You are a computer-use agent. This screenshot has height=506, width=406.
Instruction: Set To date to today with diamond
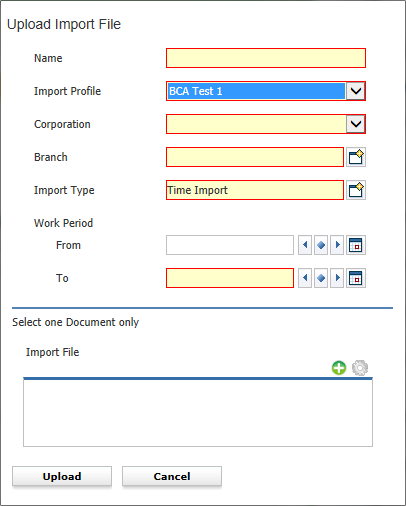321,278
